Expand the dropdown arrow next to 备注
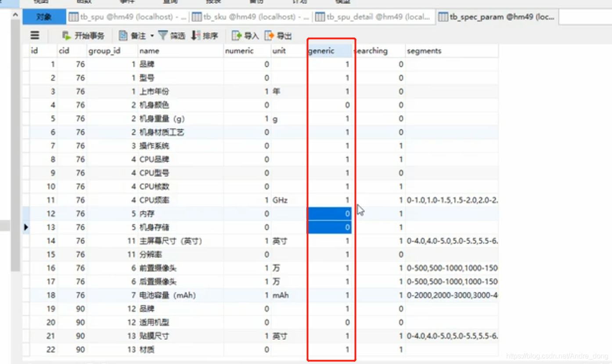Viewport: 612px width, 364px height. tap(152, 36)
